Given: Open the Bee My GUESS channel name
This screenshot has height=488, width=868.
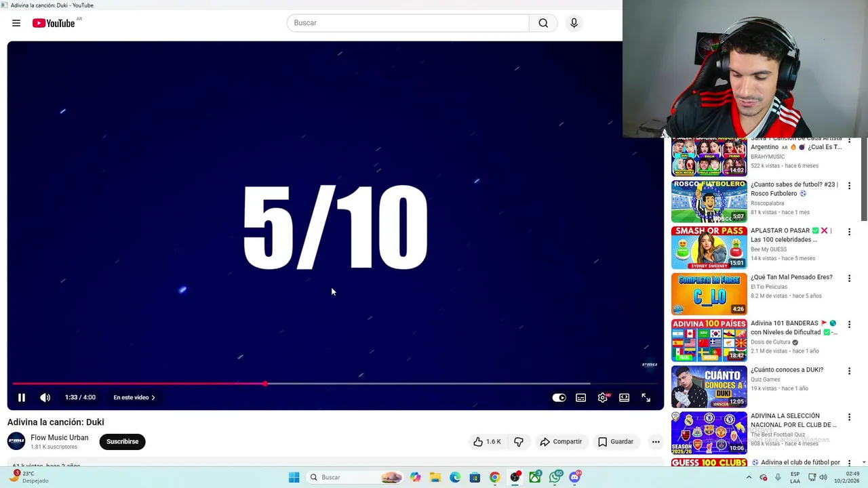Looking at the screenshot, I should click(768, 249).
